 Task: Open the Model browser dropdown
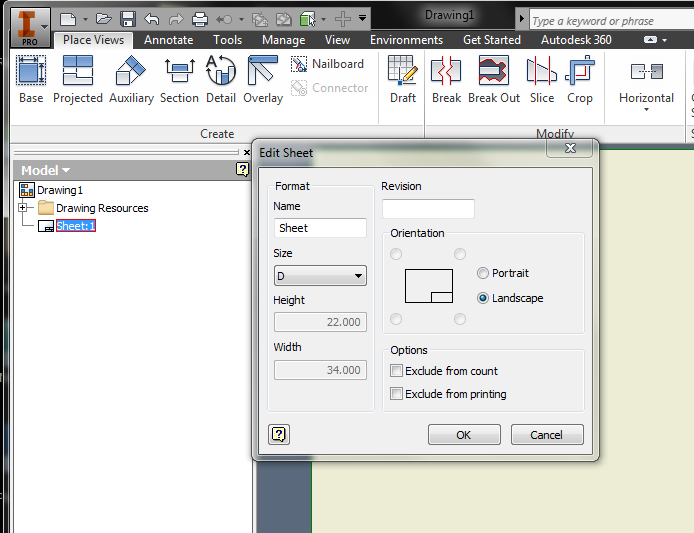click(x=46, y=170)
